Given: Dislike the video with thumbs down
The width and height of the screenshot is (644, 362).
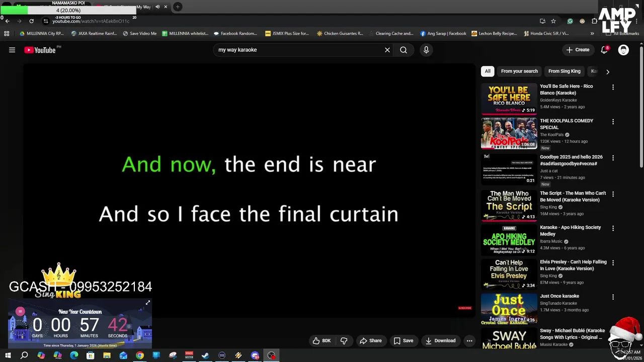Looking at the screenshot, I should pyautogui.click(x=344, y=340).
